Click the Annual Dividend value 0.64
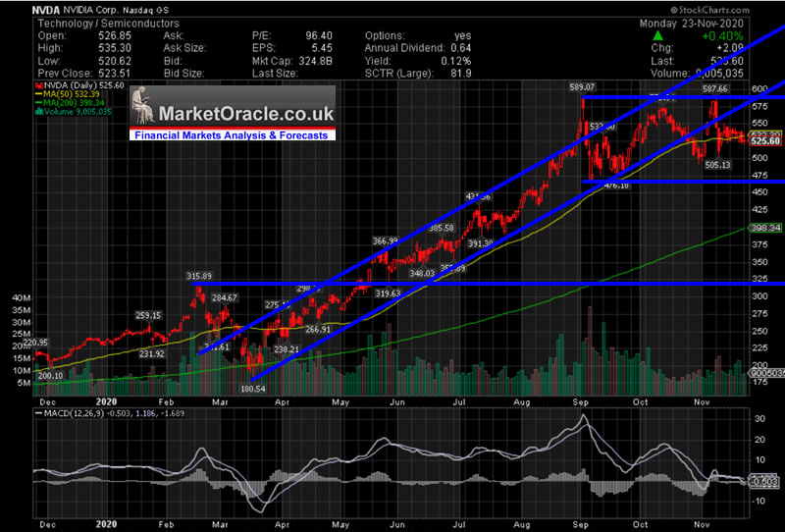Screen dimensions: 785x532 [460, 48]
